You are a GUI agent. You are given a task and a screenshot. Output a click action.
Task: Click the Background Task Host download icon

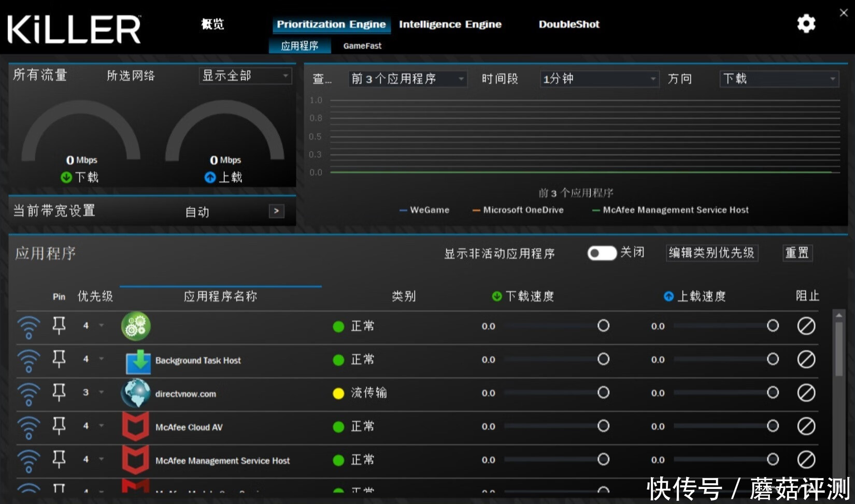point(138,361)
